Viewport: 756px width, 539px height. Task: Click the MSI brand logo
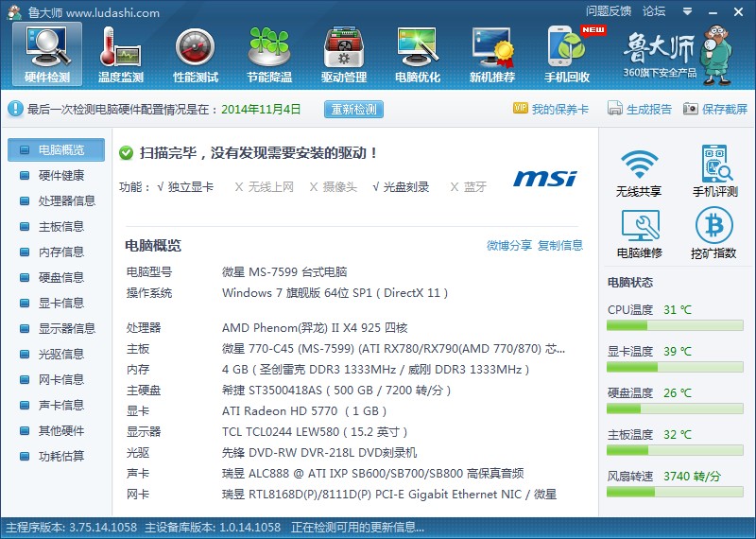[x=545, y=179]
